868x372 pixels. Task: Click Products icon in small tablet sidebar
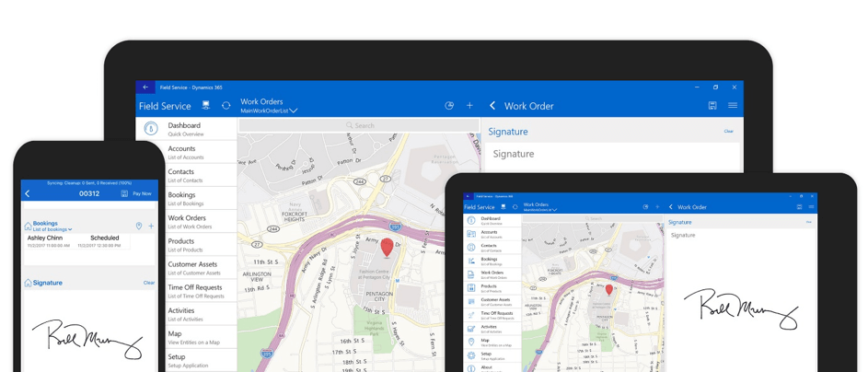pos(471,288)
